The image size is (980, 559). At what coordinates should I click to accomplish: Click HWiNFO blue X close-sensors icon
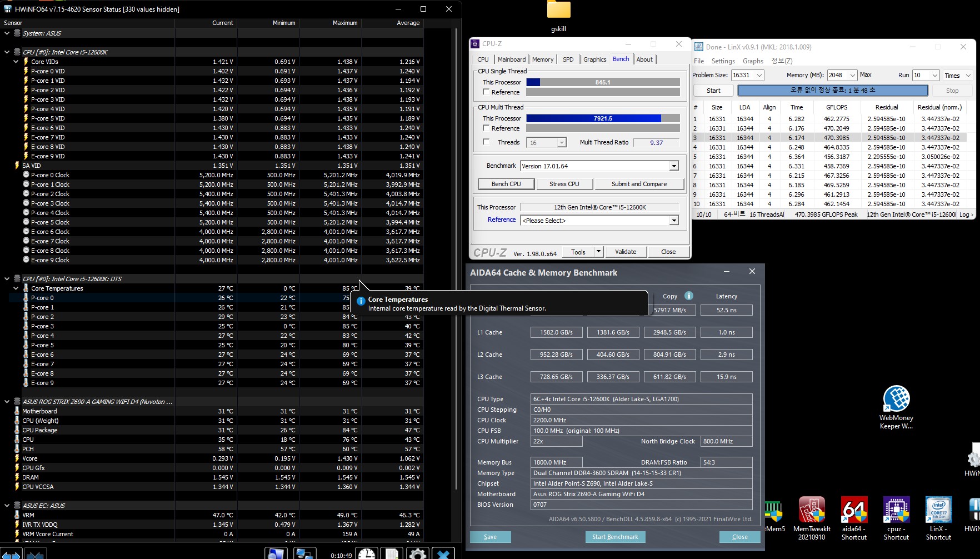click(443, 553)
